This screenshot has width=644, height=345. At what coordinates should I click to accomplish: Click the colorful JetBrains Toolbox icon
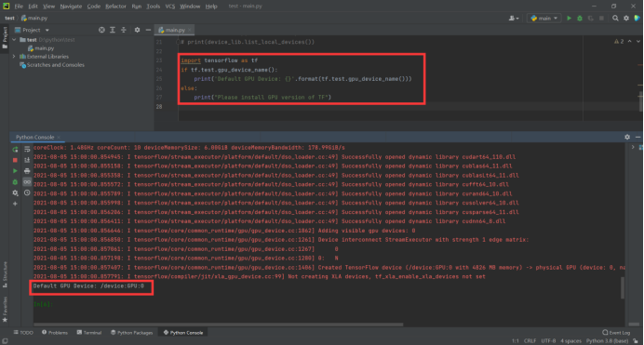tap(637, 18)
